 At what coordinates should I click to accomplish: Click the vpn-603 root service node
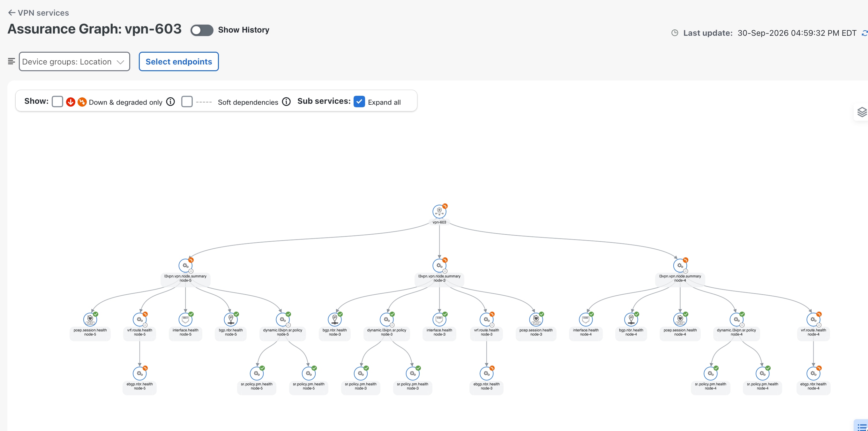click(x=439, y=211)
